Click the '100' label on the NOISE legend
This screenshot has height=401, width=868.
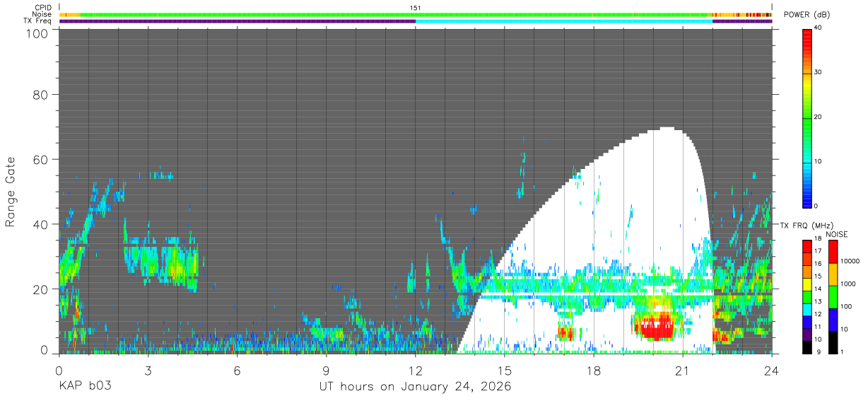click(x=846, y=307)
